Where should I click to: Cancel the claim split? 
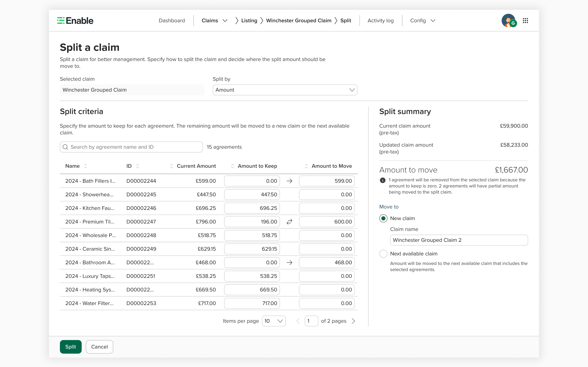(x=99, y=347)
